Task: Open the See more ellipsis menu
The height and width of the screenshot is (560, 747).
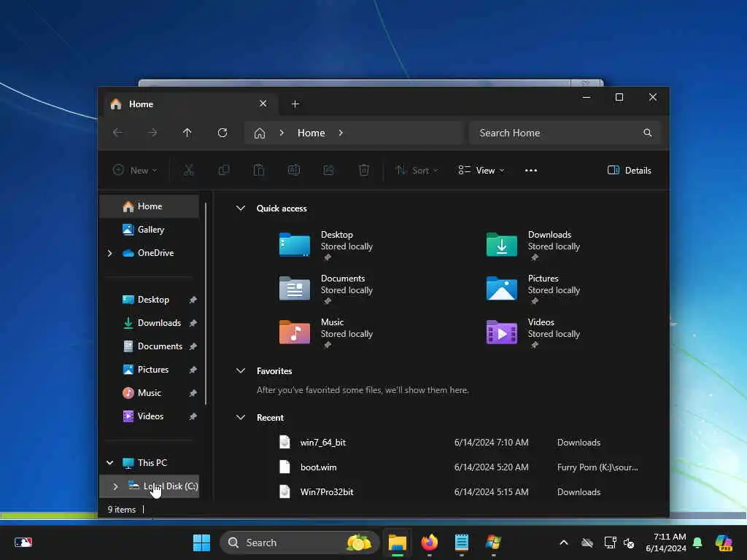Action: [531, 170]
